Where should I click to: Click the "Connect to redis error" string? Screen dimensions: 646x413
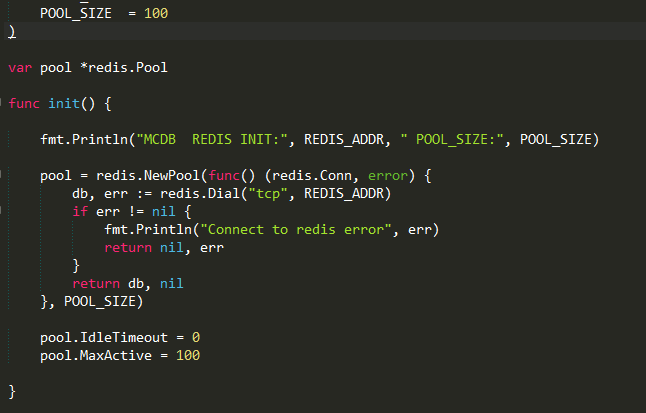pyautogui.click(x=295, y=229)
